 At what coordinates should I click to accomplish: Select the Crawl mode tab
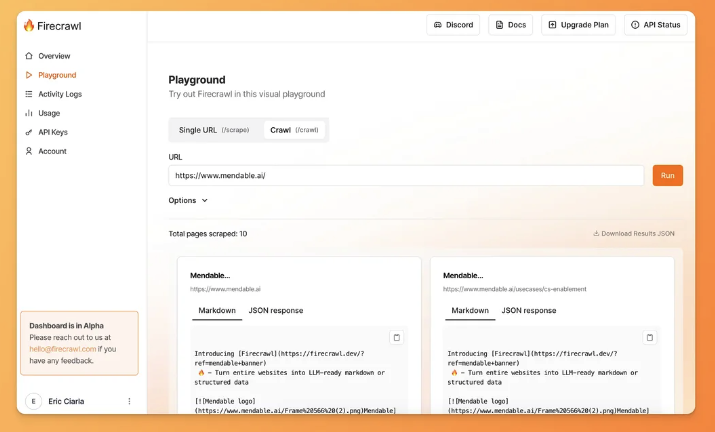click(294, 130)
